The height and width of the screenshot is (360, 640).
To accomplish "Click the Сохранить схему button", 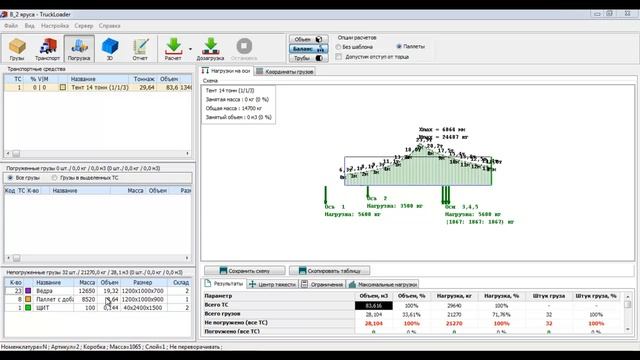I will click(245, 271).
